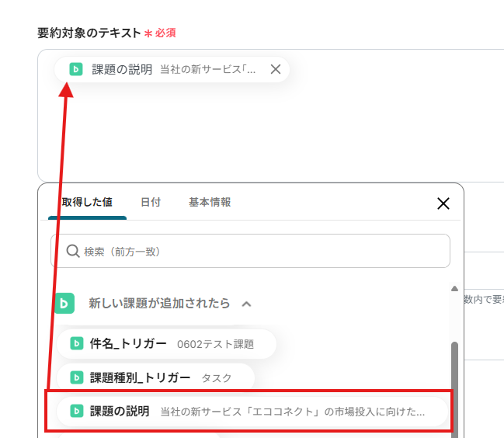Click the value list scrollbar thumb
The width and height of the screenshot is (504, 438).
pyautogui.click(x=454, y=390)
